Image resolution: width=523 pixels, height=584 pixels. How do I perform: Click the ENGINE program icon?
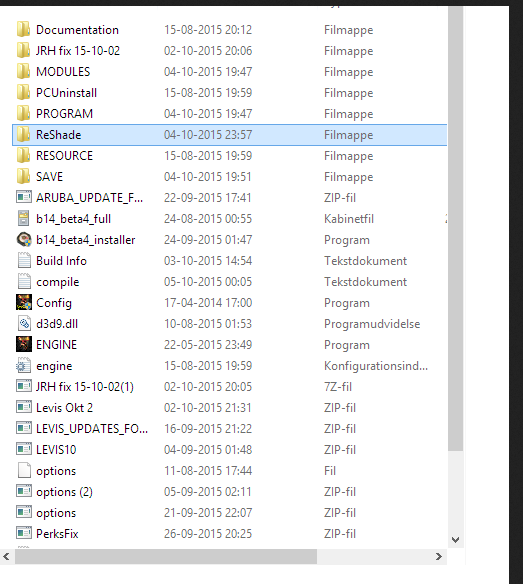pyautogui.click(x=23, y=345)
